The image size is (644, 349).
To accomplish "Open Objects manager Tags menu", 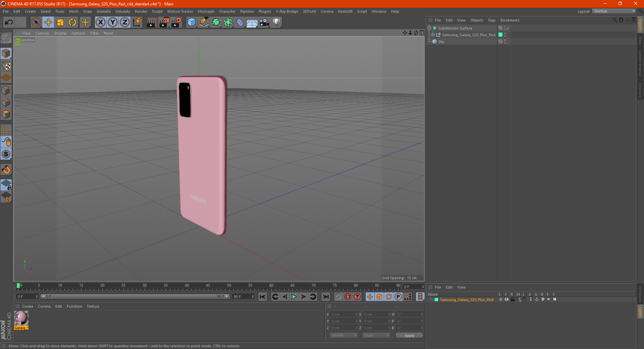I will [492, 20].
